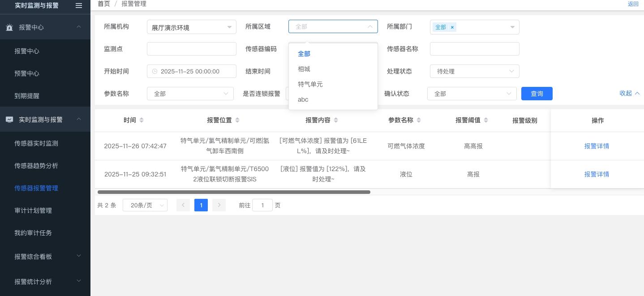Click the sort arrows on 时间 column

142,120
